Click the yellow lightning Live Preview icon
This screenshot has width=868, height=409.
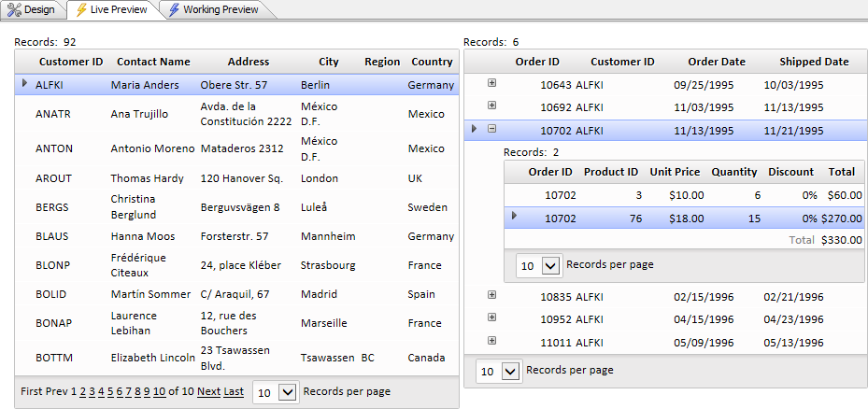[x=81, y=9]
